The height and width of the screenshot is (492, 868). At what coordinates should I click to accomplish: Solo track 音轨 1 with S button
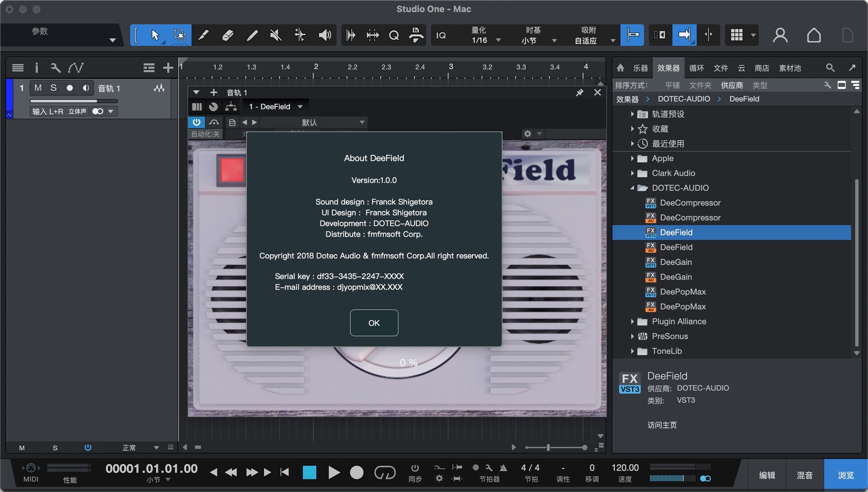pyautogui.click(x=53, y=88)
